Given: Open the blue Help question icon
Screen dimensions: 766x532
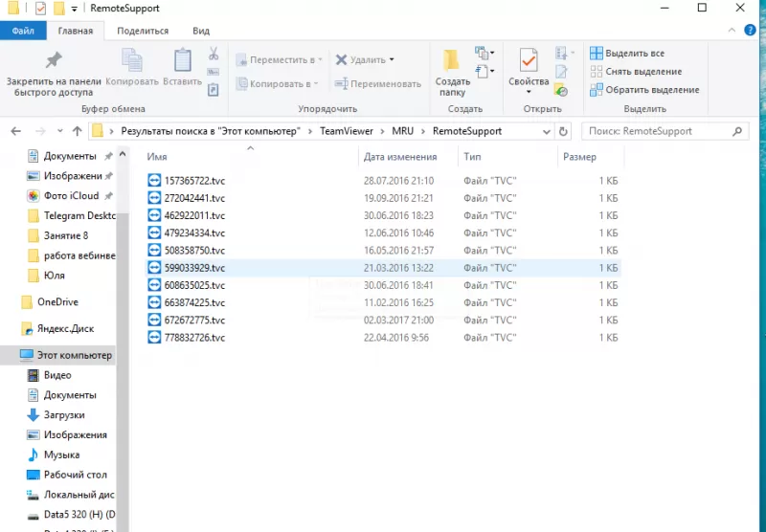Looking at the screenshot, I should pos(750,31).
